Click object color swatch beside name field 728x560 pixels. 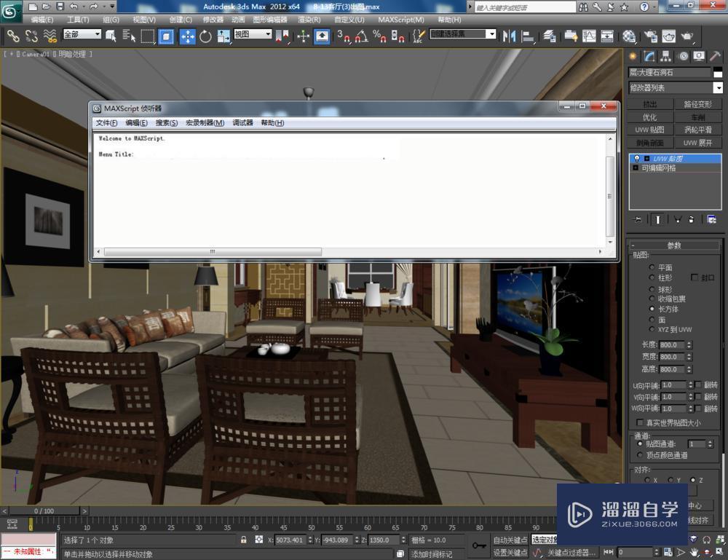[x=718, y=72]
